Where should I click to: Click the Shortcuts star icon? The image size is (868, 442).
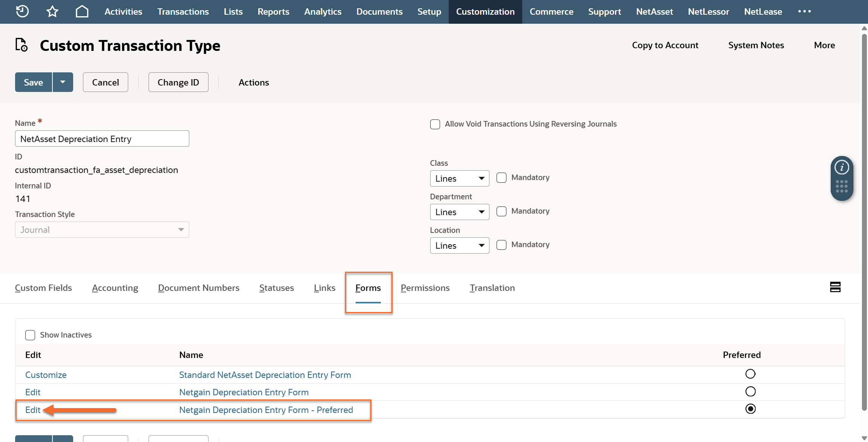click(52, 11)
